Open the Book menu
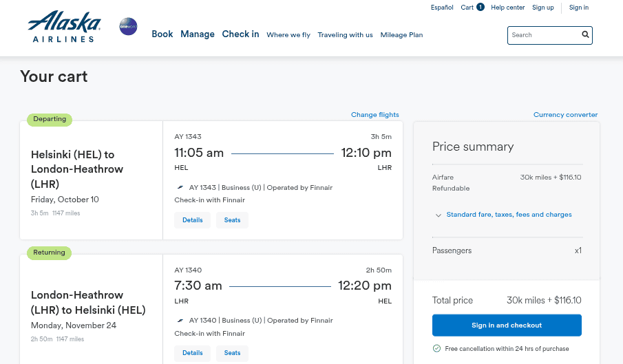Screen dimensions: 623x364 [x=162, y=34]
